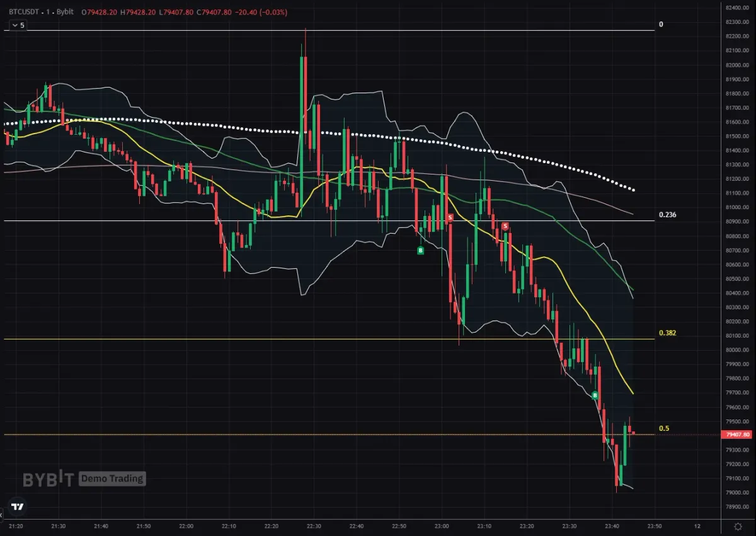Select the red S marker near 23:15
This screenshot has width=756, height=536.
pyautogui.click(x=505, y=225)
